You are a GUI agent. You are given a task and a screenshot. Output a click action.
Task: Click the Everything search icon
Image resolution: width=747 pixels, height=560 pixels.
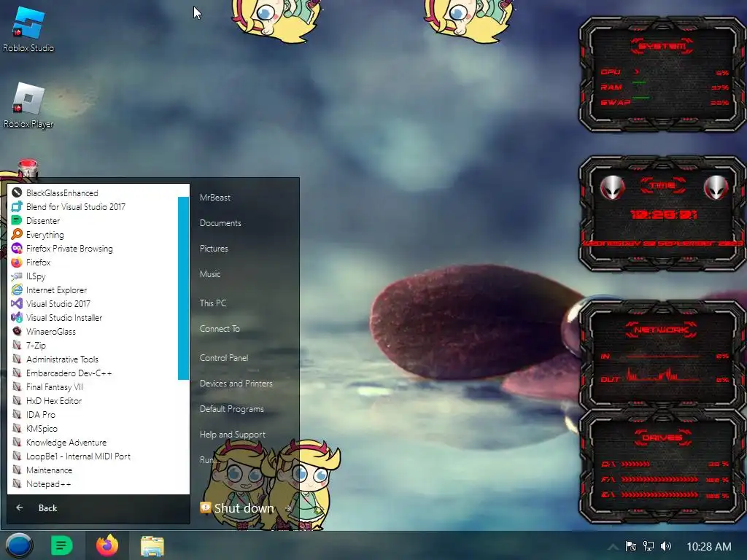pos(17,234)
